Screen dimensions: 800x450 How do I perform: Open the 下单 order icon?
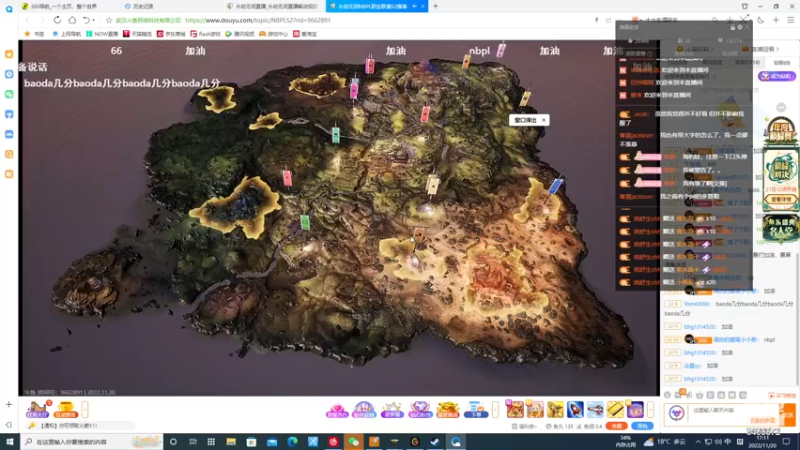pos(476,410)
